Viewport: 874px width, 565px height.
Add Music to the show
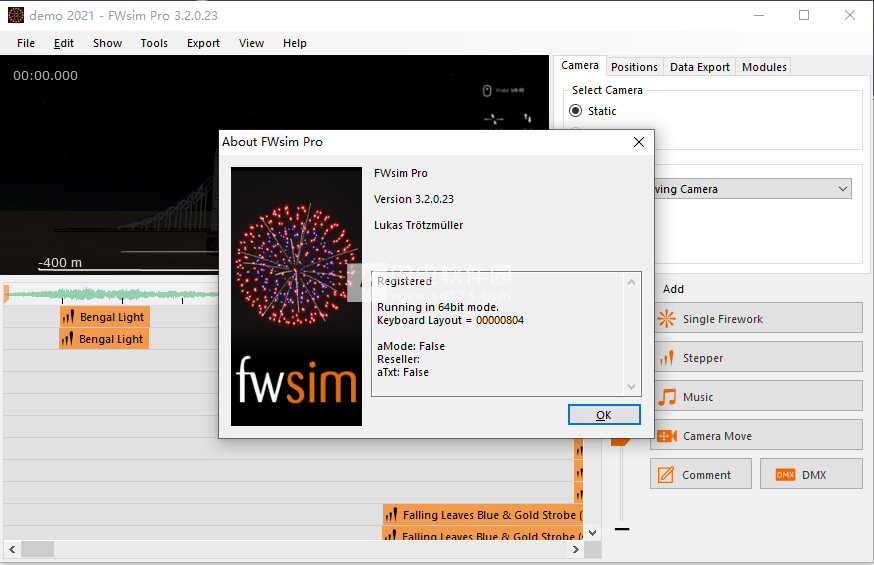click(x=756, y=397)
